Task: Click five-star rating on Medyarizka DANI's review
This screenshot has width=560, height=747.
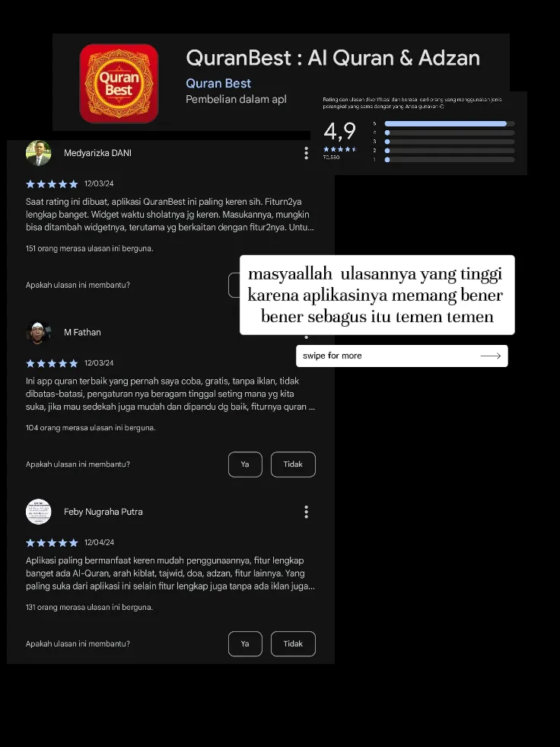Action: (52, 184)
